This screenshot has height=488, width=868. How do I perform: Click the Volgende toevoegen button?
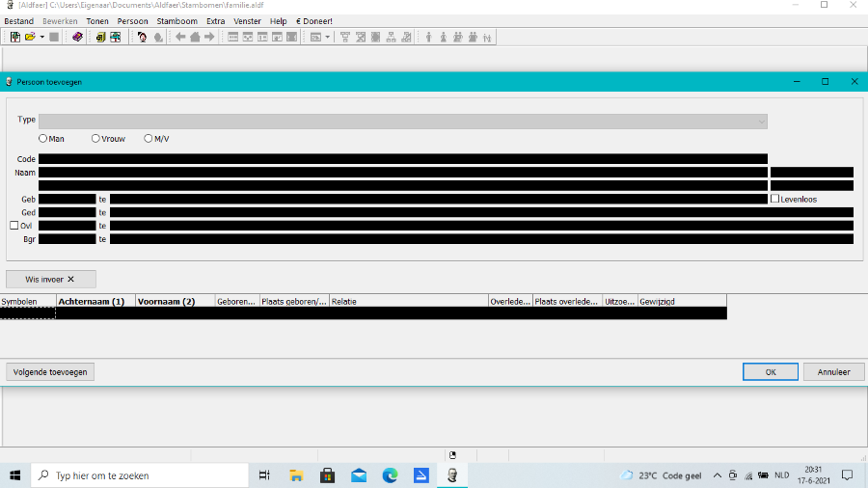click(50, 371)
